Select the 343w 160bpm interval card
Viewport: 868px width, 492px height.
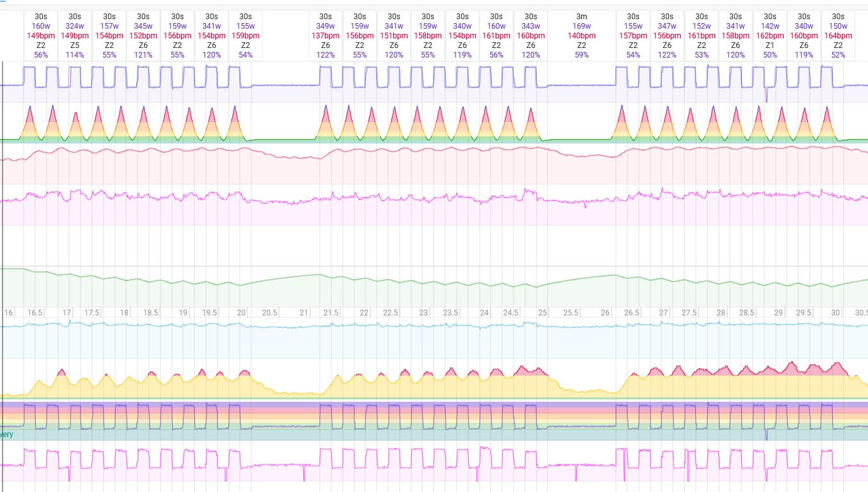tap(531, 35)
